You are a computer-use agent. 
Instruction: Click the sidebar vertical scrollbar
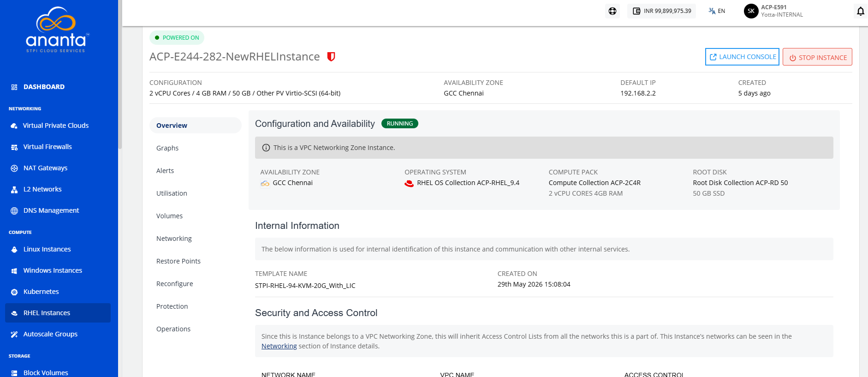[x=120, y=74]
